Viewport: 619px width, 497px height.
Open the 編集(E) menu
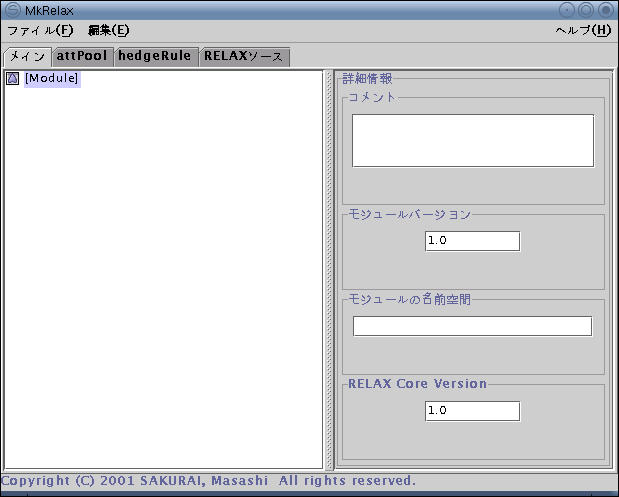click(108, 30)
